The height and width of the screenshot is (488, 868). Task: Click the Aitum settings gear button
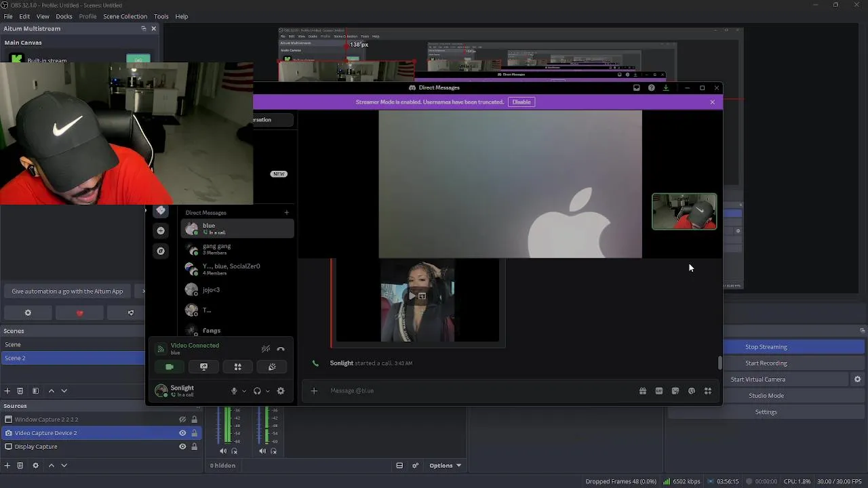coord(28,312)
